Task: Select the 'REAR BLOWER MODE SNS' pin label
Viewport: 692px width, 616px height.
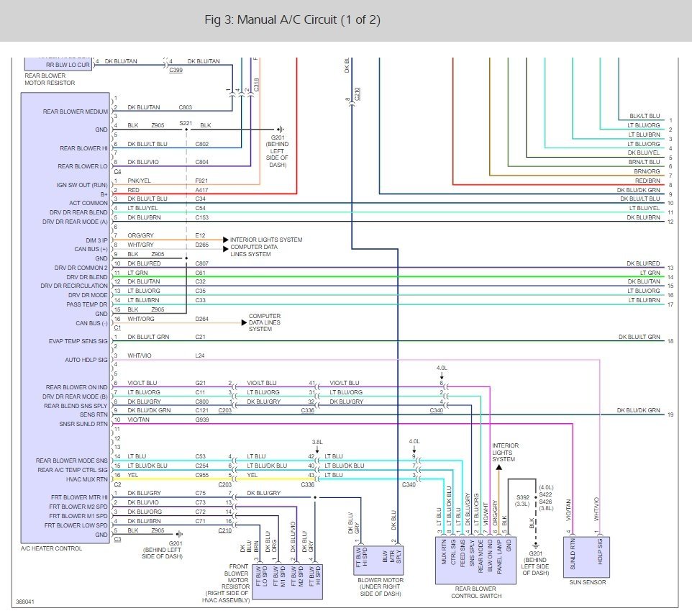Action: (71, 461)
